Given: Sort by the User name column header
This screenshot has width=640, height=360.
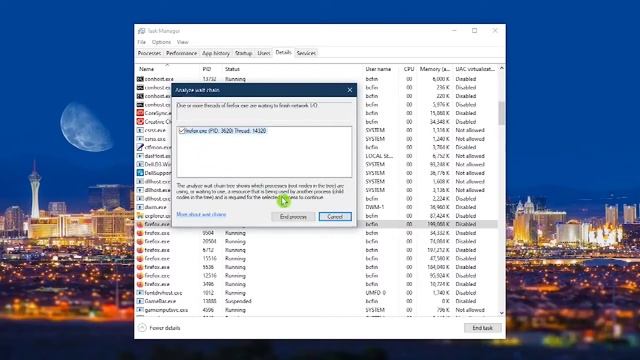Looking at the screenshot, I should click(378, 69).
